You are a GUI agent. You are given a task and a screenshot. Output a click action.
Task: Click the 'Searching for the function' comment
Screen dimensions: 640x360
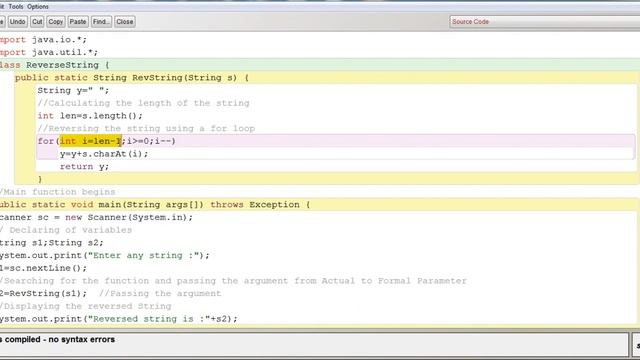[233, 280]
